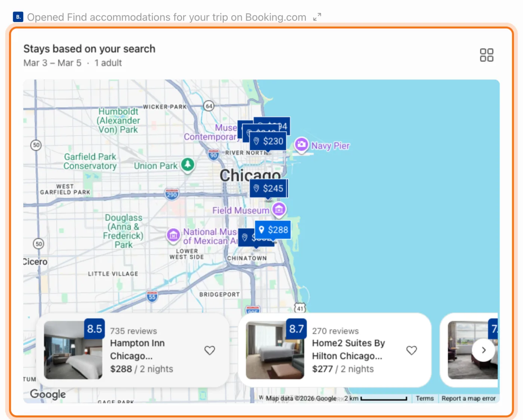
Task: Click the 8.5 rating badge
Action: 95,329
